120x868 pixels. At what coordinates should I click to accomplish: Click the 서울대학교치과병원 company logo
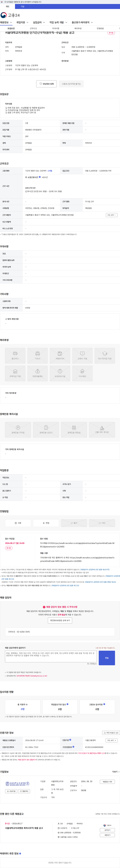18,784
